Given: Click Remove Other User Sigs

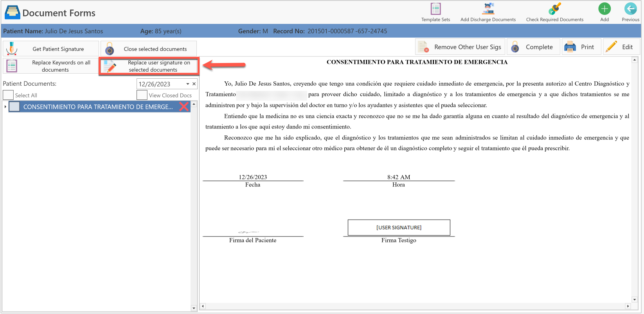Looking at the screenshot, I should (x=460, y=47).
